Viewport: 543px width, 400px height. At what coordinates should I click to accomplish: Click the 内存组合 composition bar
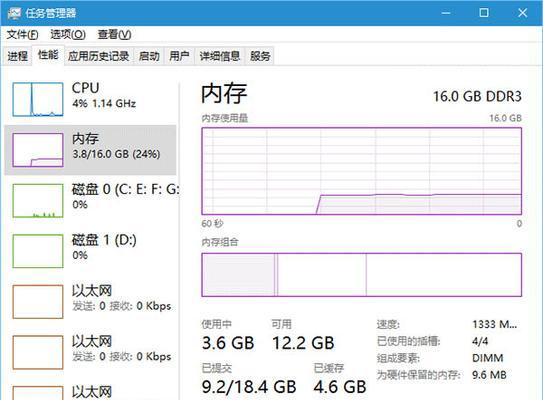click(x=362, y=275)
